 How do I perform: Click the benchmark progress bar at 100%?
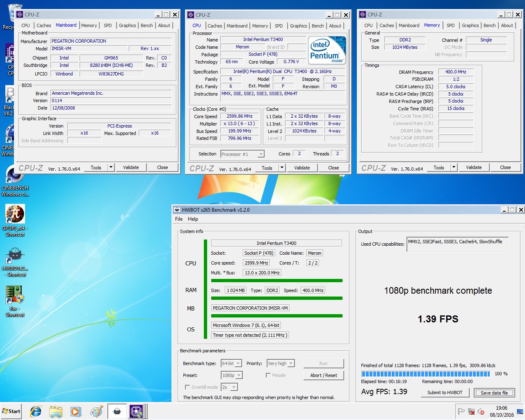(425, 374)
